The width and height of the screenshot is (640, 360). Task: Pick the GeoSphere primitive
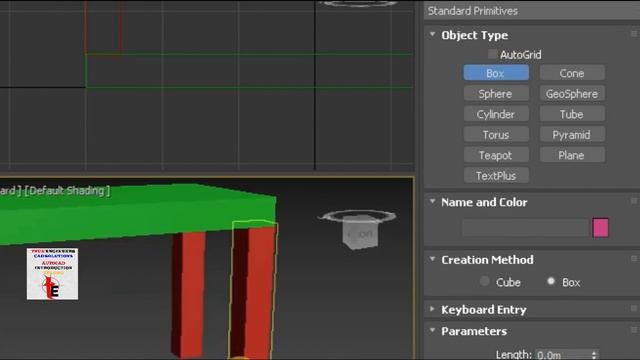coord(572,94)
